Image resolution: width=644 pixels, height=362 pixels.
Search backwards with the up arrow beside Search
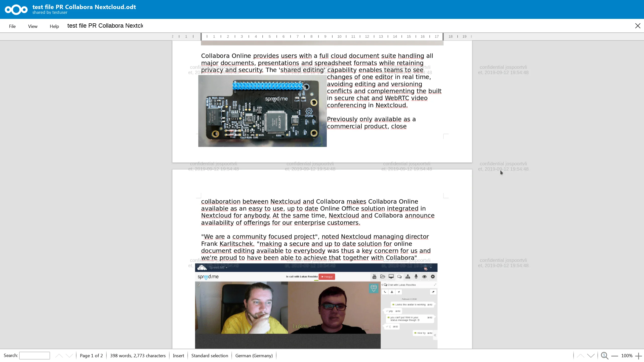coord(59,355)
